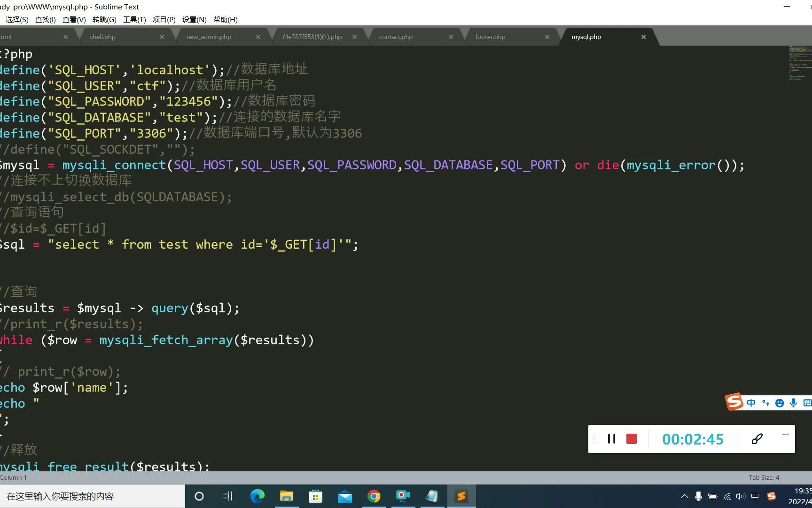Click the "123456" password string
The height and width of the screenshot is (508, 812).
[x=188, y=102]
